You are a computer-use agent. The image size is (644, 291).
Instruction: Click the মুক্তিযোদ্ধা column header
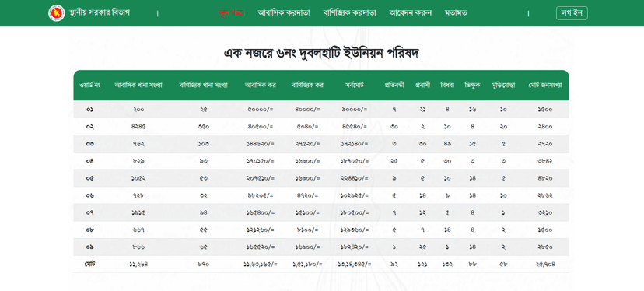tap(503, 86)
